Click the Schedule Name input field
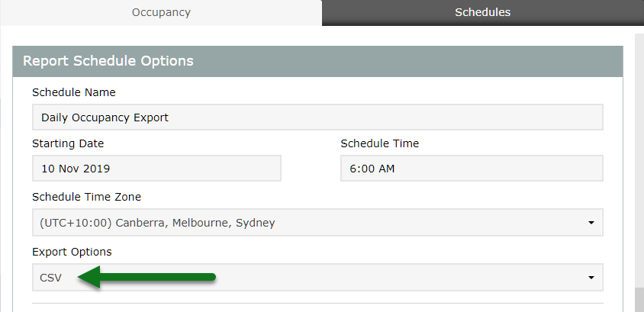Screen dimensions: 644x312 317,117
